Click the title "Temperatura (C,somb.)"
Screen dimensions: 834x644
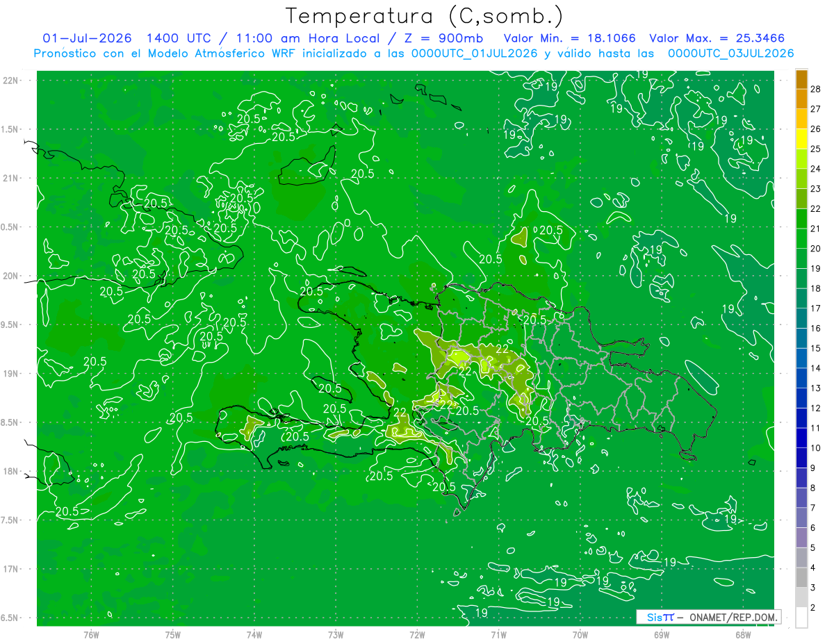click(425, 16)
